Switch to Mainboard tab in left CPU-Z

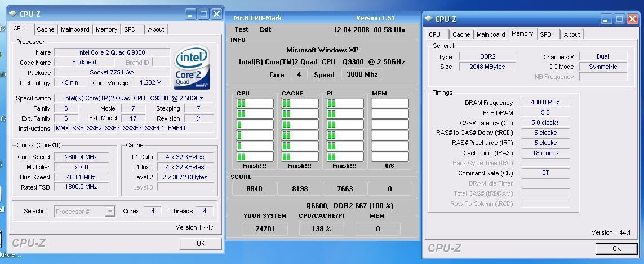75,29
